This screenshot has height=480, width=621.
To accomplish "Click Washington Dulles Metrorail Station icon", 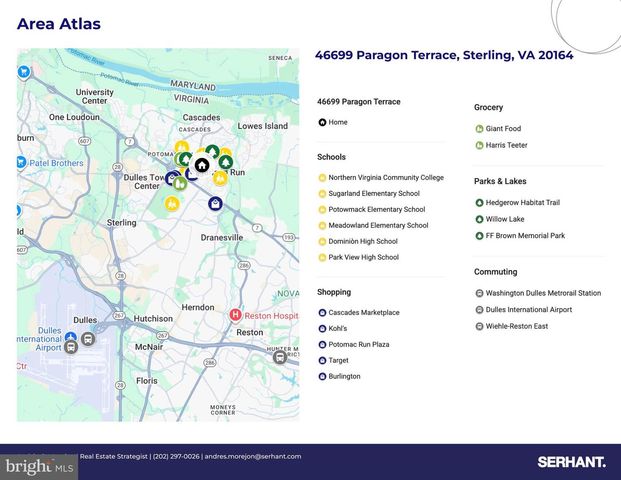I will point(479,293).
